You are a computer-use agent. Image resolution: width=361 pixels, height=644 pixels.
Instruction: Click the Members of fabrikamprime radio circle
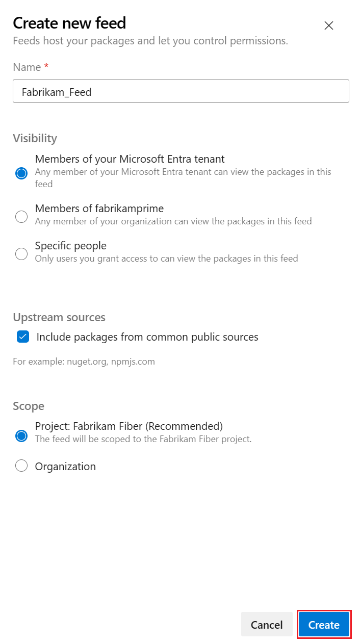(21, 217)
